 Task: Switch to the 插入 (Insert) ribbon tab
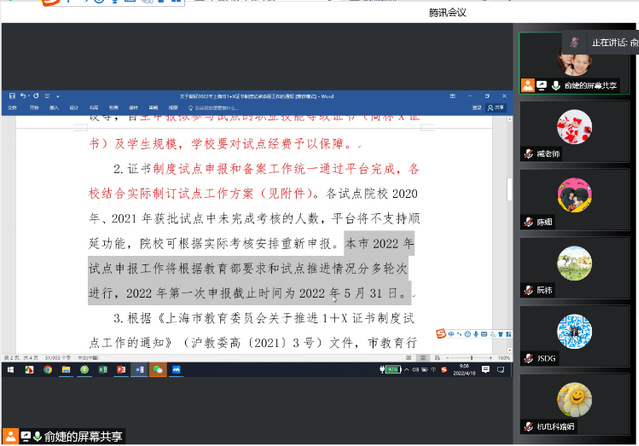(54, 108)
